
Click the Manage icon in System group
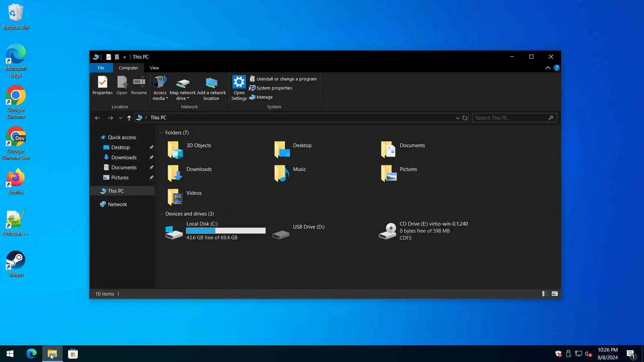click(253, 97)
